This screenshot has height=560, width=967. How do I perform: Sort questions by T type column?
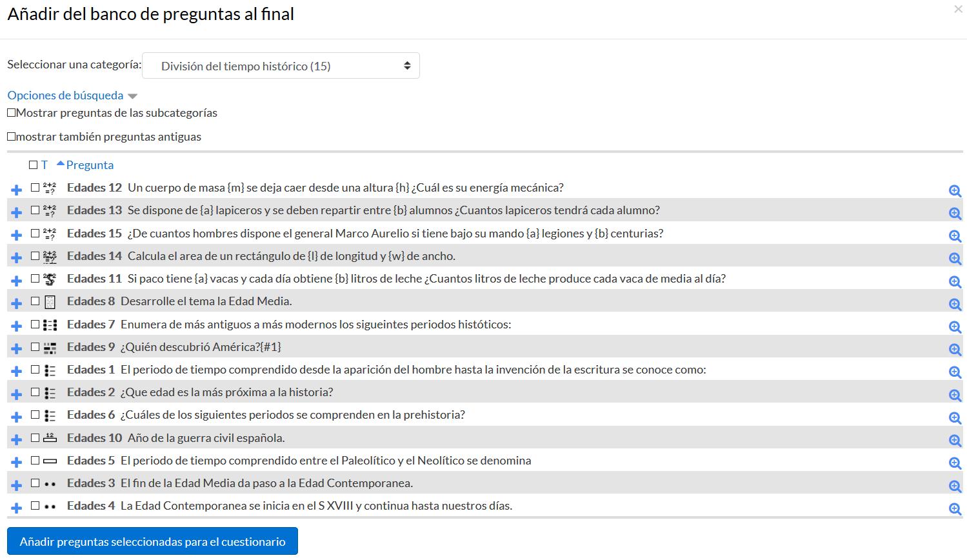pyautogui.click(x=45, y=165)
